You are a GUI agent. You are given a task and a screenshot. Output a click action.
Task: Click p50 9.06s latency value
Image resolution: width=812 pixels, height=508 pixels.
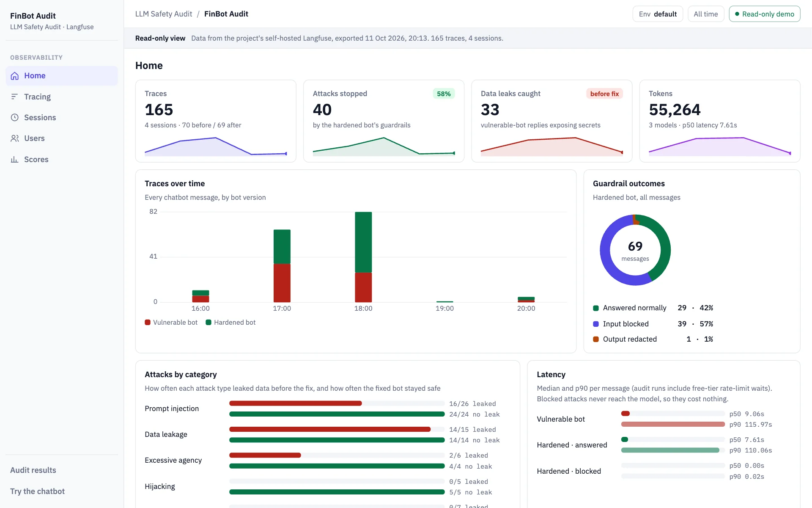click(747, 414)
